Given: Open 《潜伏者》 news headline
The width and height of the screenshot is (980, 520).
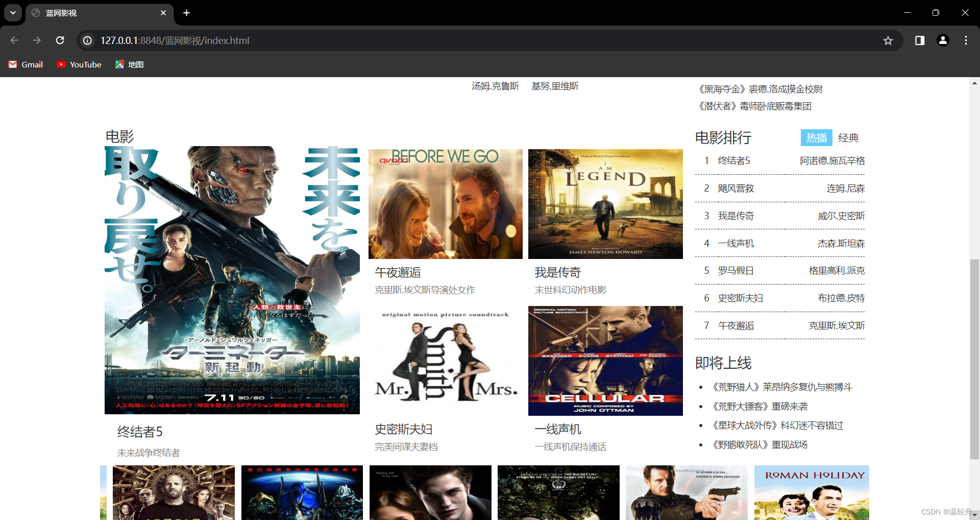Looking at the screenshot, I should coord(754,106).
